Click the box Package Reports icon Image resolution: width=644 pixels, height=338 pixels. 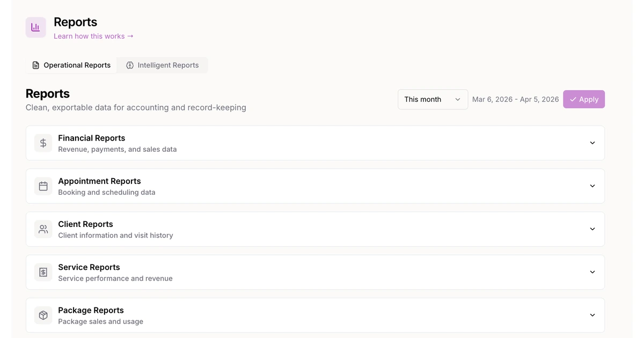pyautogui.click(x=43, y=315)
